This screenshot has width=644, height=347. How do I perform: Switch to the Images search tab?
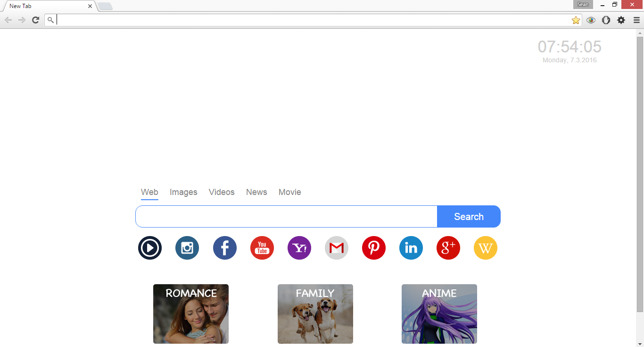[x=183, y=192]
